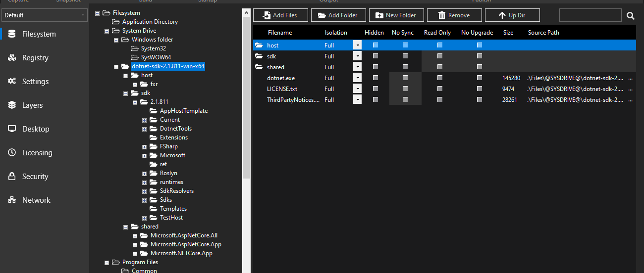Sort by Filename column header
This screenshot has height=273, width=644.
(x=280, y=33)
